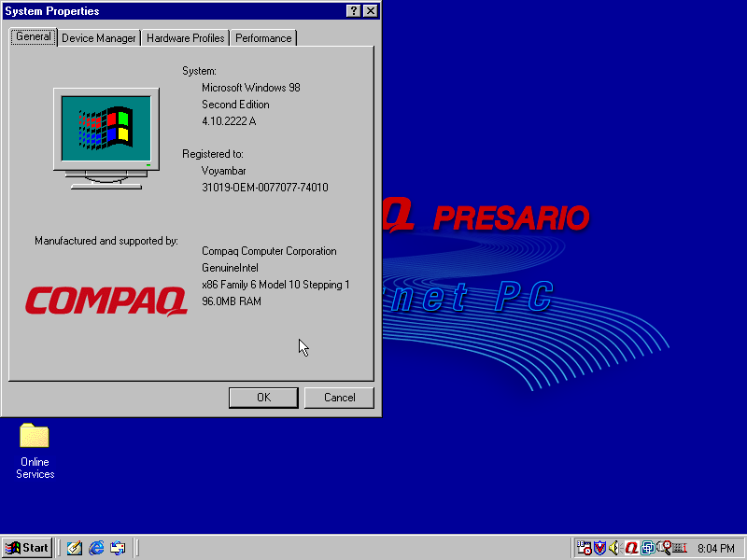
Task: Open the volume speaker tray icon
Action: click(614, 548)
